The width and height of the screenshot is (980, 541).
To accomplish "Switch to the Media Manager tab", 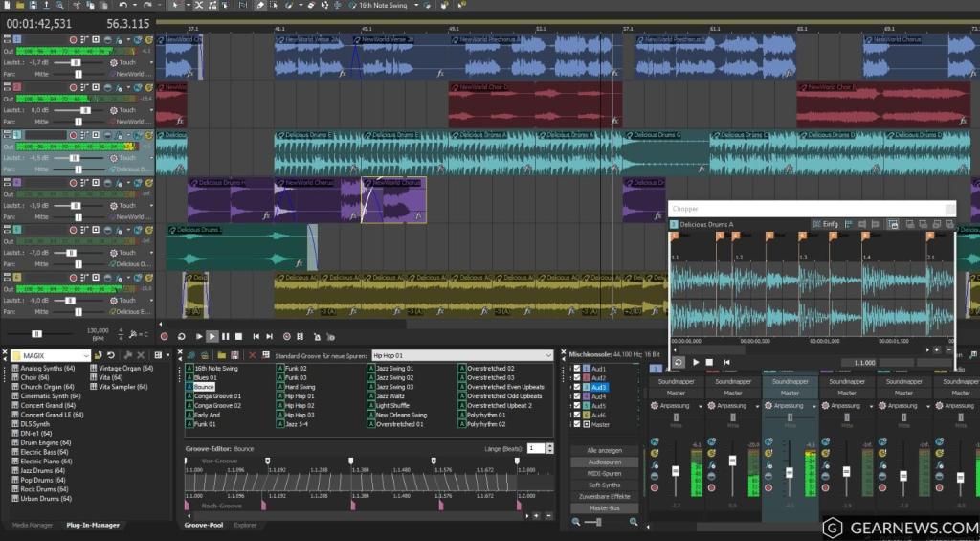I will [x=33, y=525].
